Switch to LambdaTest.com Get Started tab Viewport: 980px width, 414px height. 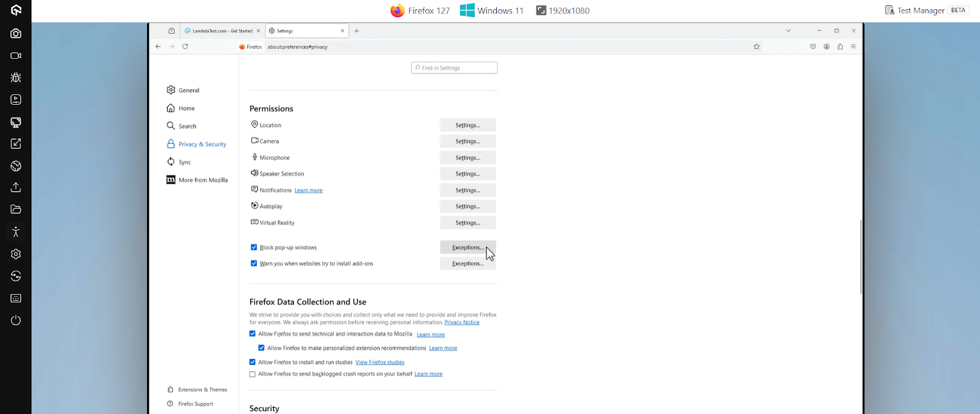pyautogui.click(x=223, y=31)
